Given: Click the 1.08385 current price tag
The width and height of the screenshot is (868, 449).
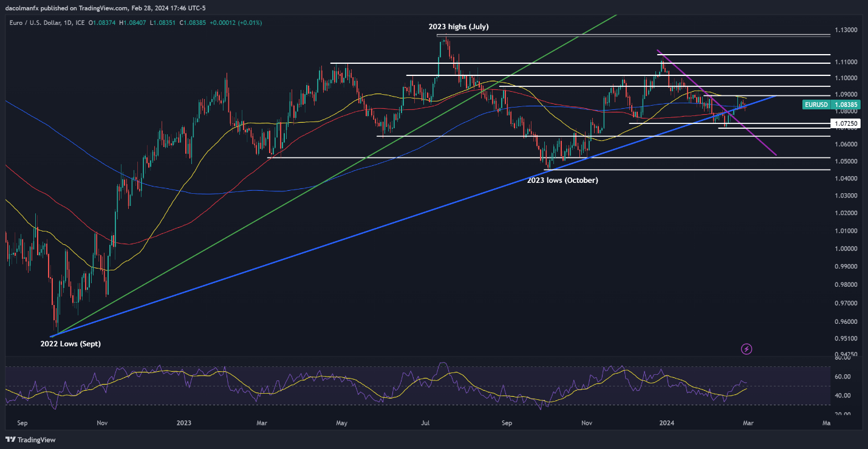Looking at the screenshot, I should pyautogui.click(x=846, y=105).
